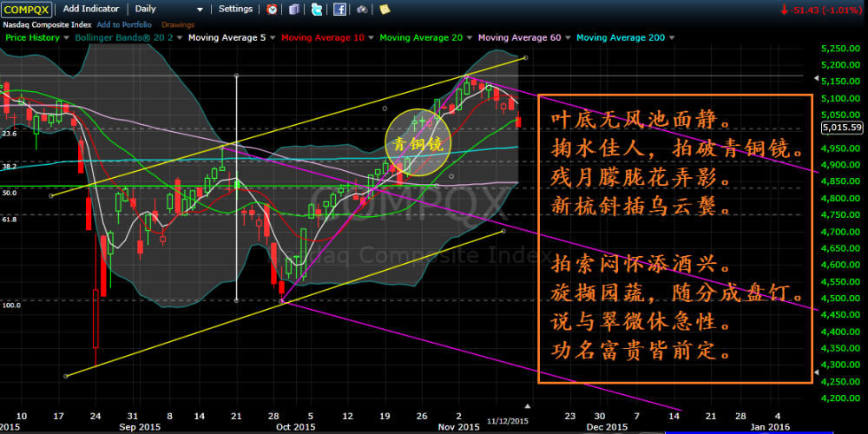Screen dimensions: 868x434
Task: Open chart Settings
Action: [236, 9]
